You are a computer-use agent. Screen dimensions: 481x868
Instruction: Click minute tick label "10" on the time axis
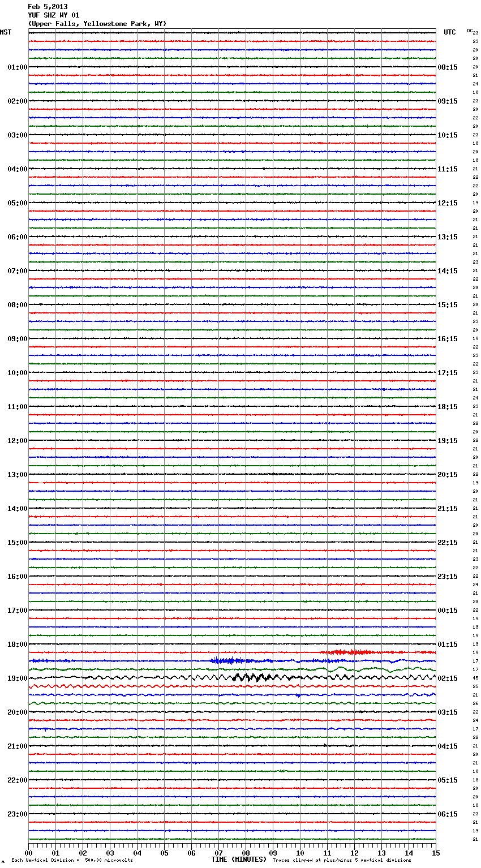click(x=300, y=853)
